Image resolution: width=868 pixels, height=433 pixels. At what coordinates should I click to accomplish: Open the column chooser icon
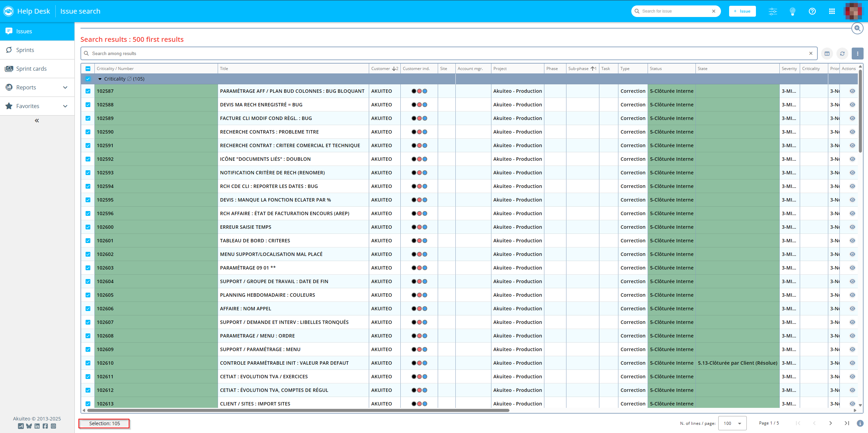(x=827, y=53)
